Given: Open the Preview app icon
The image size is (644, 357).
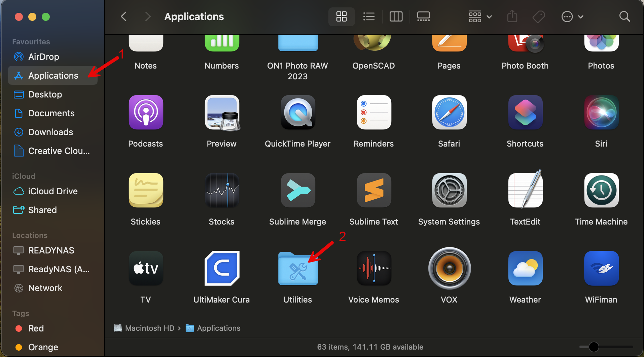Looking at the screenshot, I should [222, 112].
